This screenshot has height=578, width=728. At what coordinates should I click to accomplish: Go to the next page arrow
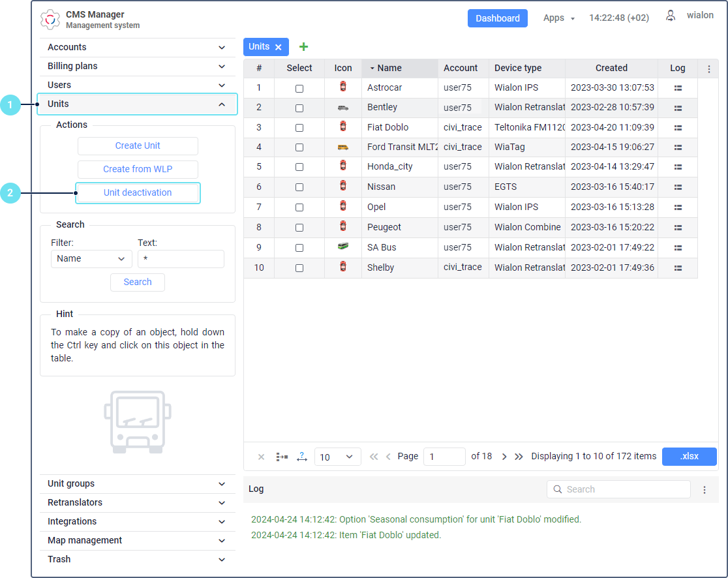pyautogui.click(x=504, y=457)
